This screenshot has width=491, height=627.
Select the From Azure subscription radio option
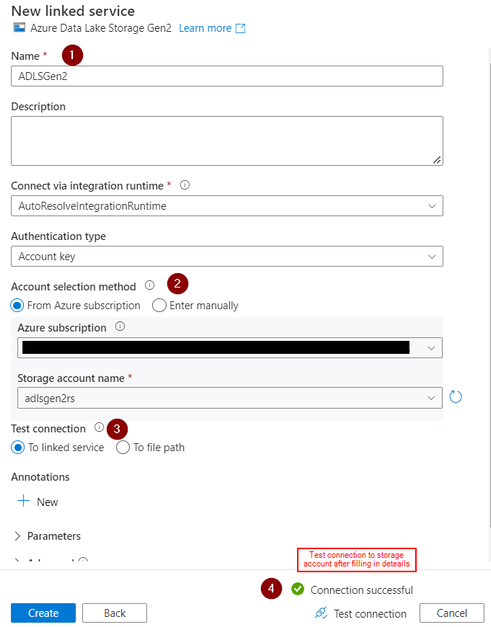[x=17, y=306]
